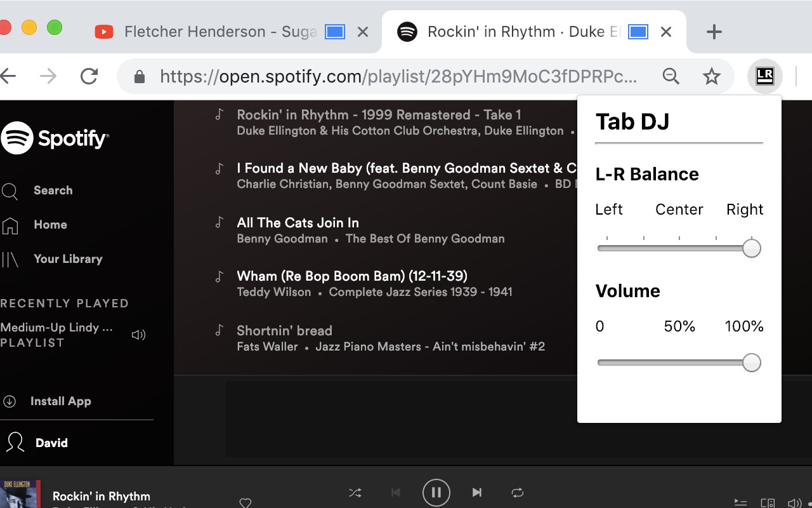Screen dimensions: 812x508
Task: Open Teddy Wilson artist link
Action: [x=274, y=292]
